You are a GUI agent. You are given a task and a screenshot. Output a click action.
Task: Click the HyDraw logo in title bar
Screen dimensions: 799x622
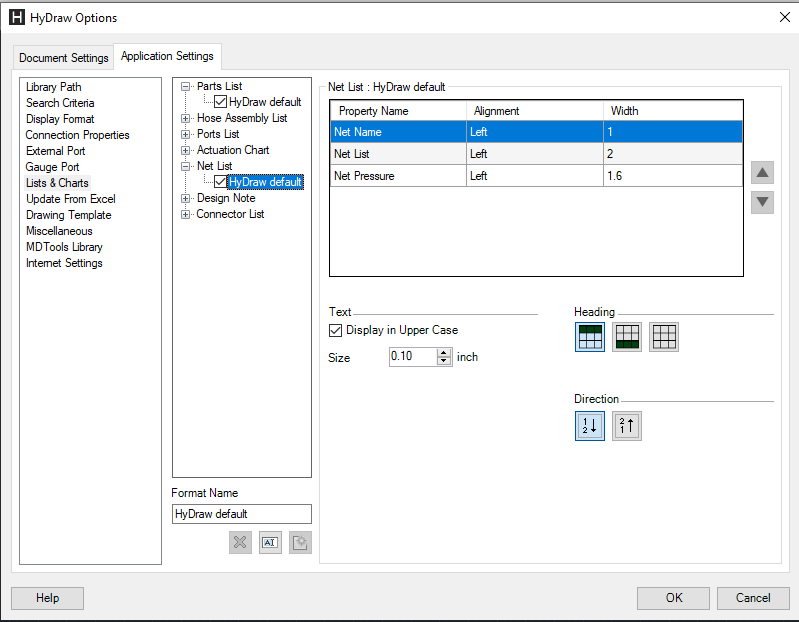[17, 17]
